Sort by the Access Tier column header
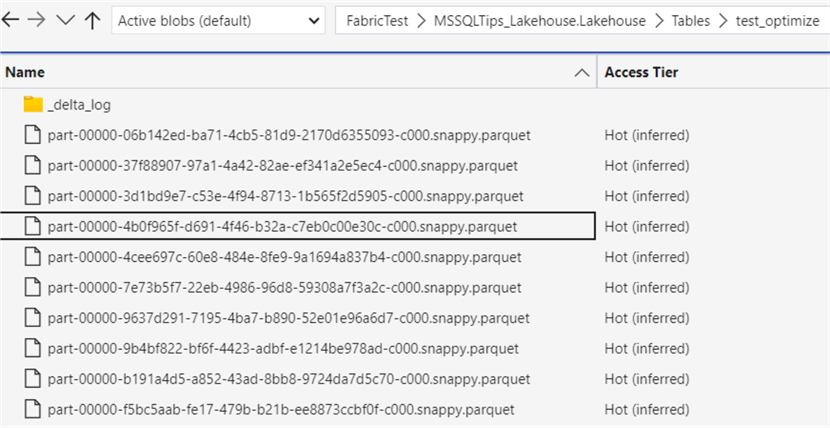The width and height of the screenshot is (830, 428). (642, 72)
